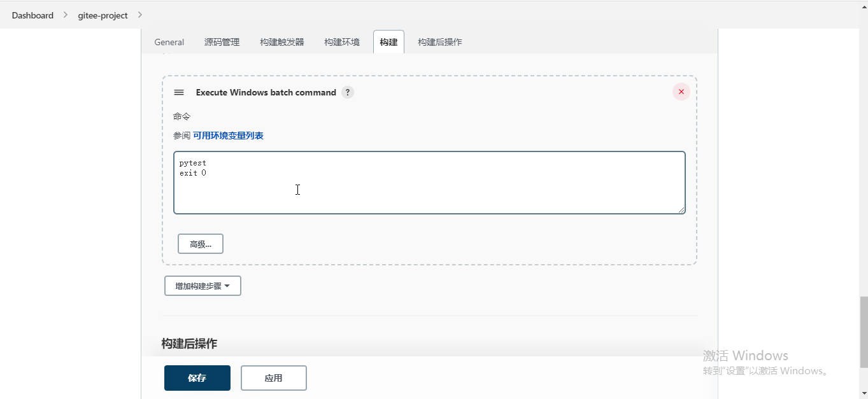Screen dimensions: 868x399
Task: Click the exit 0 line in the command box
Action: (x=192, y=173)
